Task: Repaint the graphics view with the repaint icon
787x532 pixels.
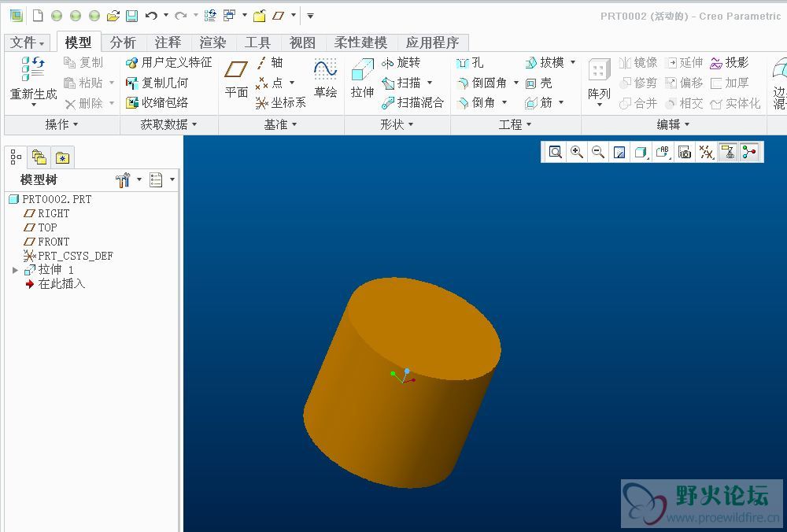Action: pyautogui.click(x=619, y=152)
